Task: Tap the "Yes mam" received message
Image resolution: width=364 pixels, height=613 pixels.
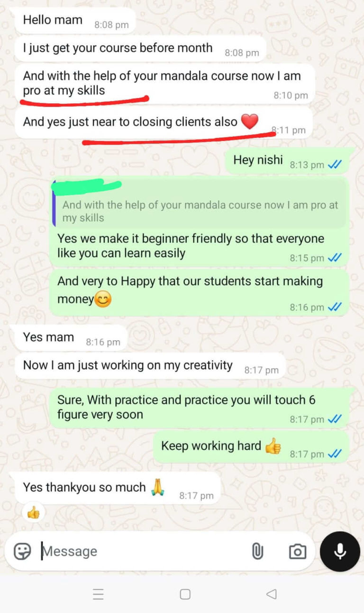Action: point(71,338)
